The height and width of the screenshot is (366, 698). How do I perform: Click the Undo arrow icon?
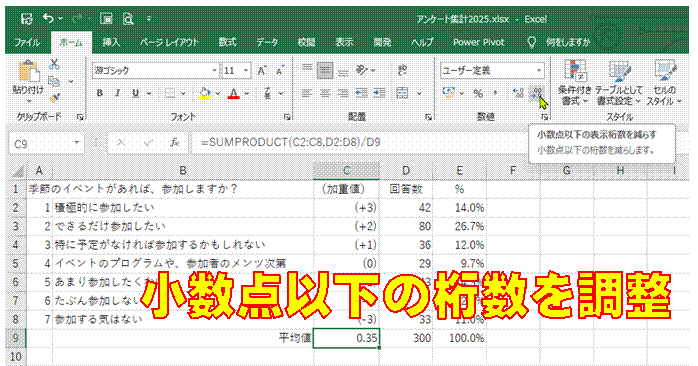(48, 19)
